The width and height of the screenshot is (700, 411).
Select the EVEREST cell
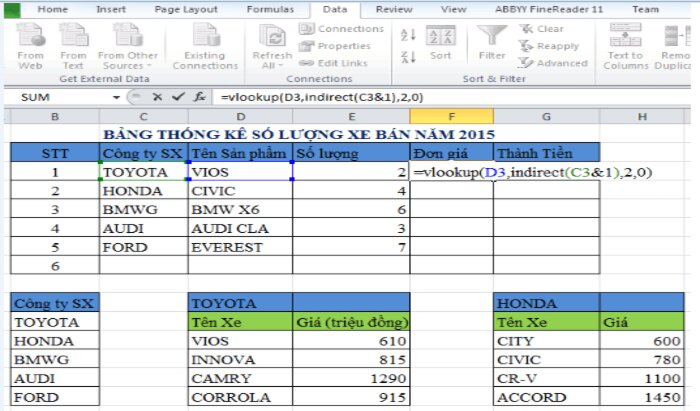point(240,247)
